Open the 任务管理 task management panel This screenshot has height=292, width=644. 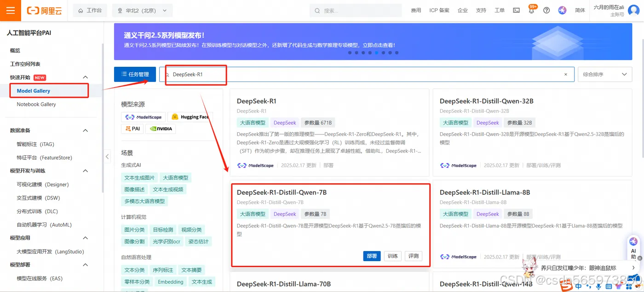pyautogui.click(x=134, y=74)
